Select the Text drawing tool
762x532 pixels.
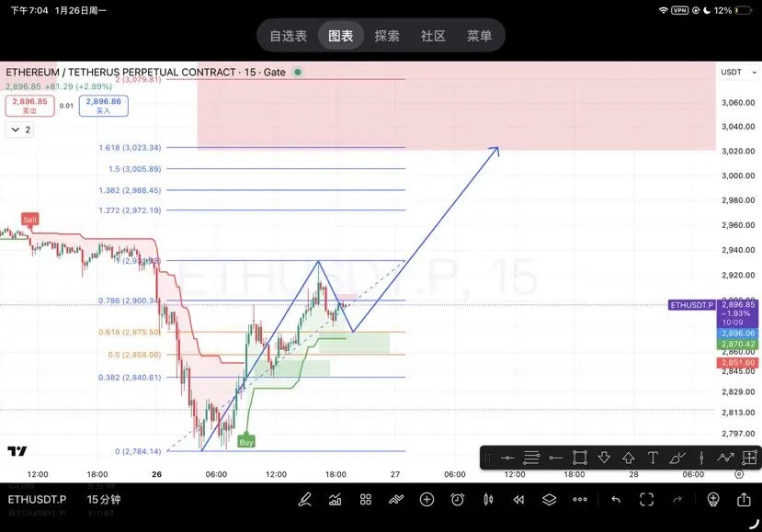[653, 458]
